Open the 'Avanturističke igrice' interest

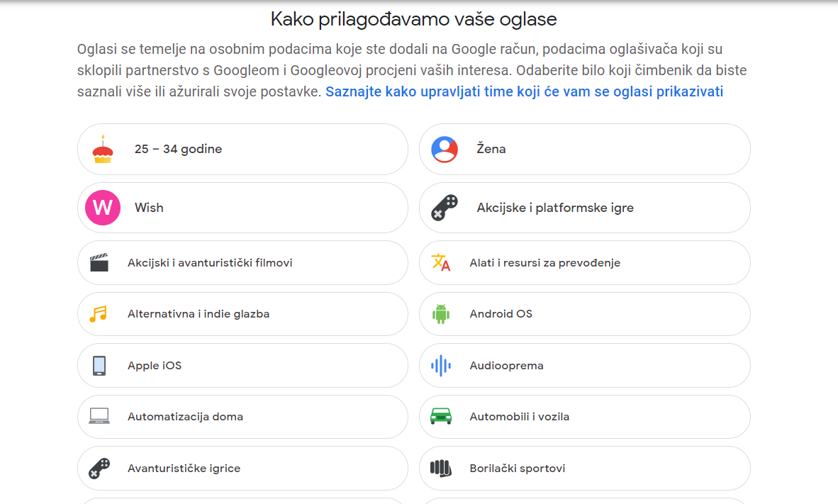pyautogui.click(x=184, y=469)
